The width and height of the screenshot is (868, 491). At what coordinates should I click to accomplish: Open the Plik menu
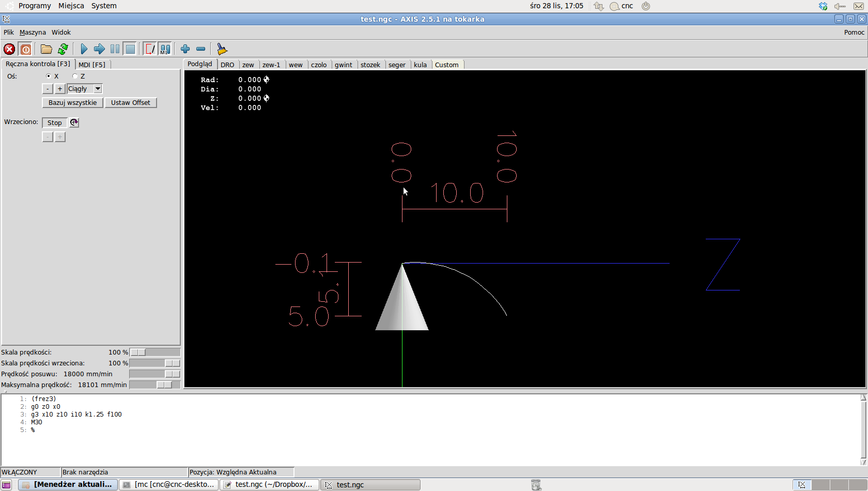[x=9, y=32]
